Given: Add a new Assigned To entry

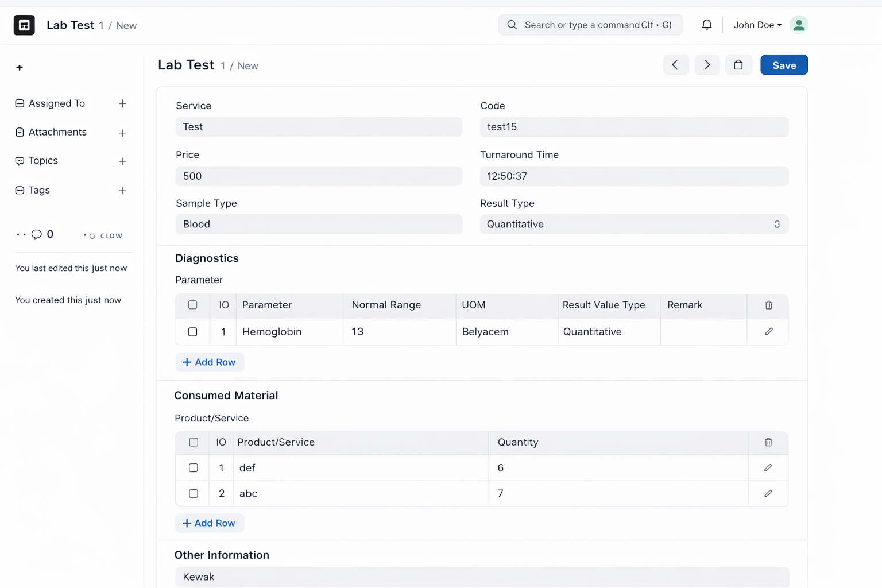Looking at the screenshot, I should (122, 103).
